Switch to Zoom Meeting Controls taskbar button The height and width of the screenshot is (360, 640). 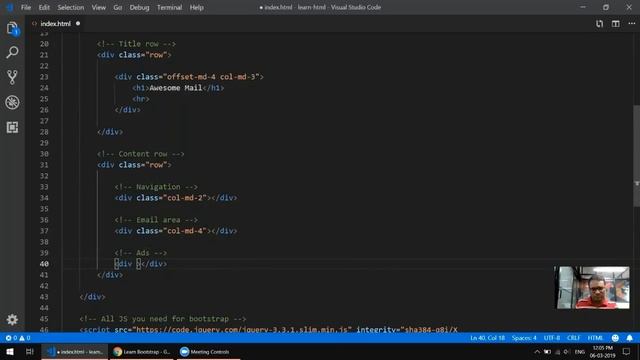[x=208, y=351]
